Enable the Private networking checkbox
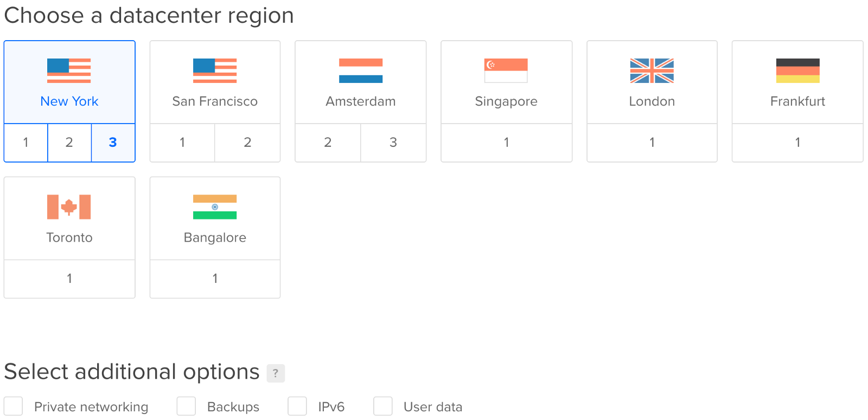Viewport: 868px width, 420px height. point(14,406)
